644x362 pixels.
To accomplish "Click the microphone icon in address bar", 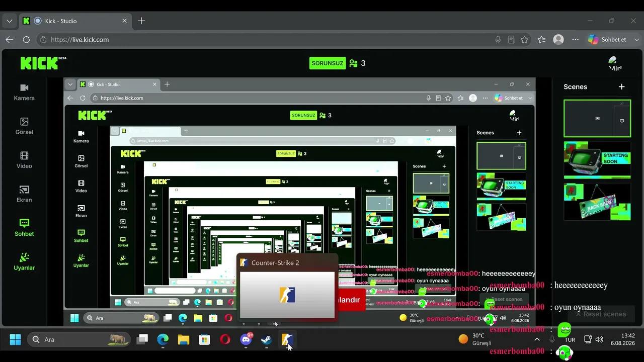I will tap(498, 39).
